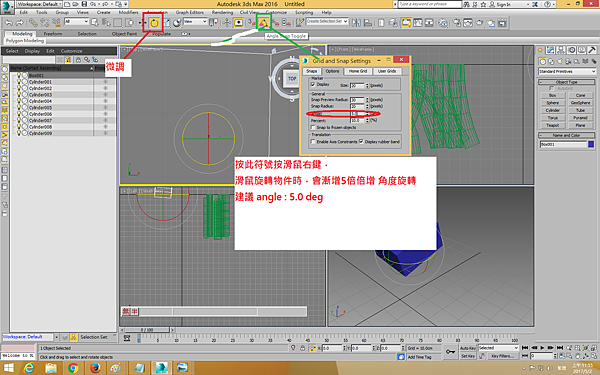600x375 pixels.
Task: Toggle Auto Key animation mode
Action: point(468,348)
